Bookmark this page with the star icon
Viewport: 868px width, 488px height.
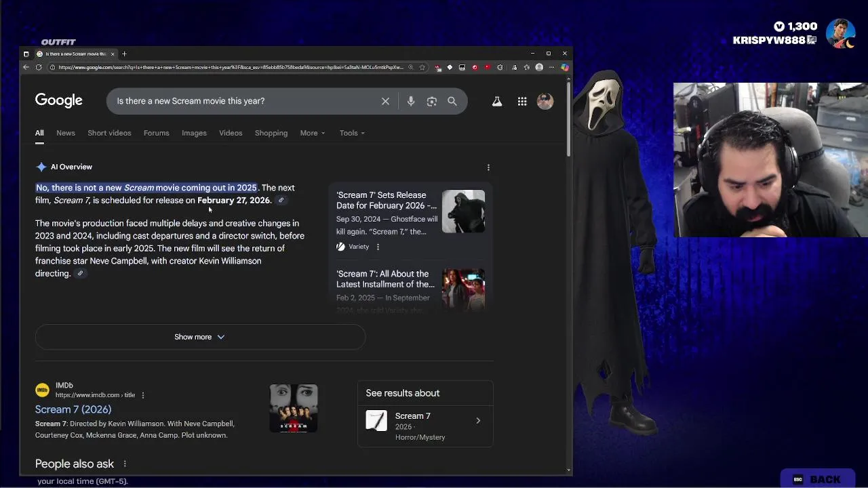pyautogui.click(x=422, y=67)
